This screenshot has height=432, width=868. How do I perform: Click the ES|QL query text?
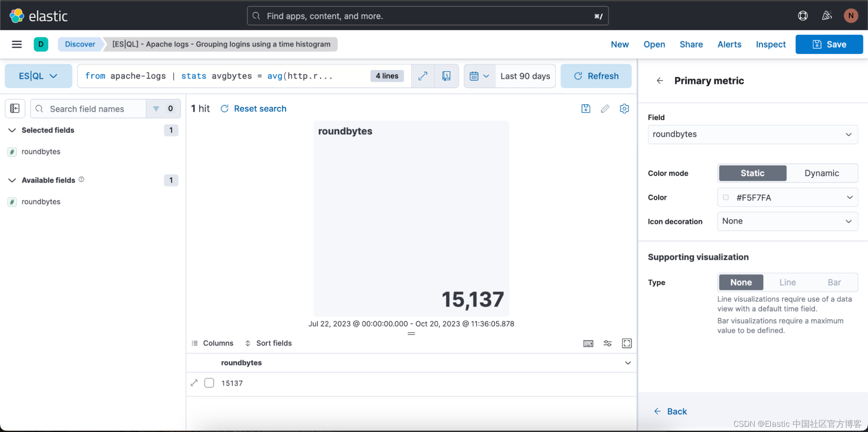(x=208, y=76)
